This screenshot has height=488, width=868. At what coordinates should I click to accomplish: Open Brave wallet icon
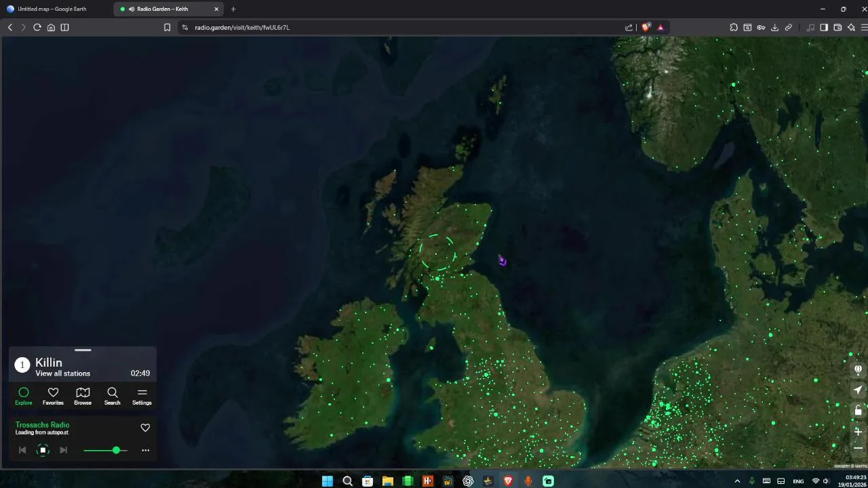(x=837, y=27)
